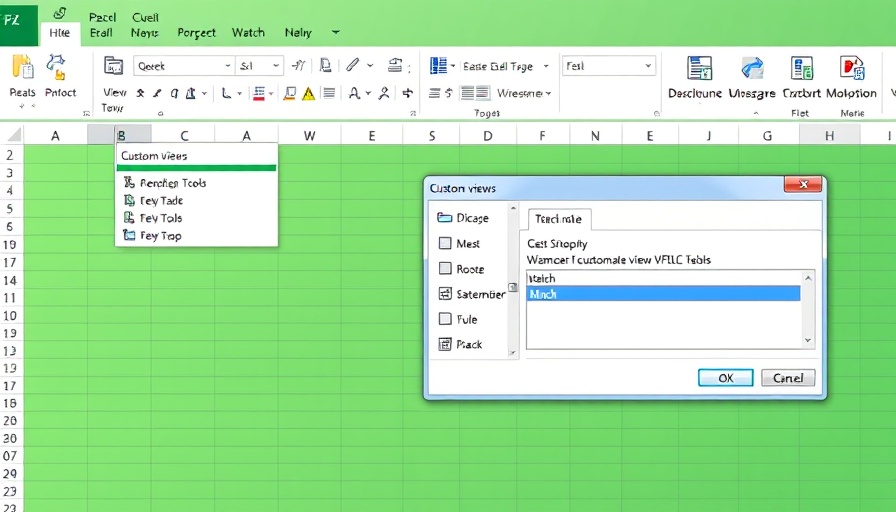Screen dimensions: 896x512
Task: Click the Crztbrt icon in the ribbon
Action: 801,68
